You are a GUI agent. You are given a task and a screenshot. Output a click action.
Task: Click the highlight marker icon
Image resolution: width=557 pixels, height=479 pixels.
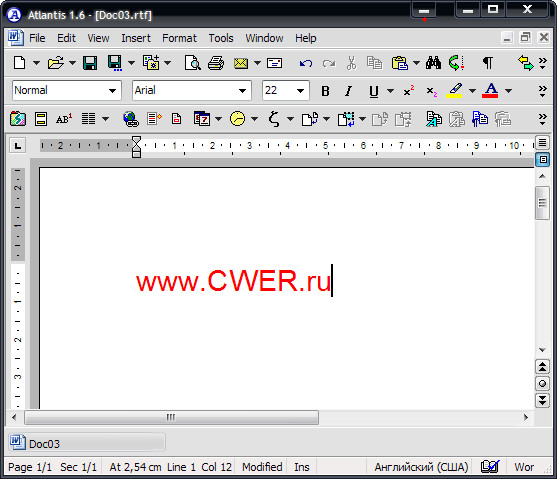[x=454, y=91]
